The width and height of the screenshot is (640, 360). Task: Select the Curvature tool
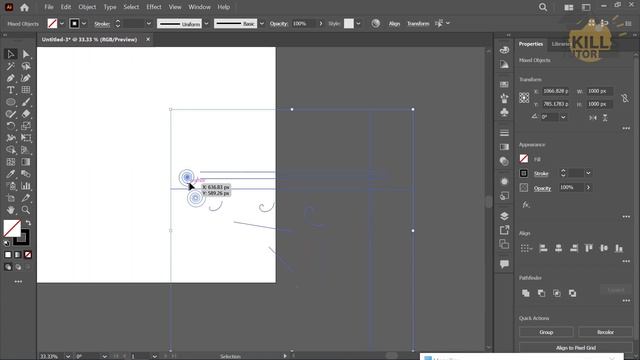[x=26, y=78]
